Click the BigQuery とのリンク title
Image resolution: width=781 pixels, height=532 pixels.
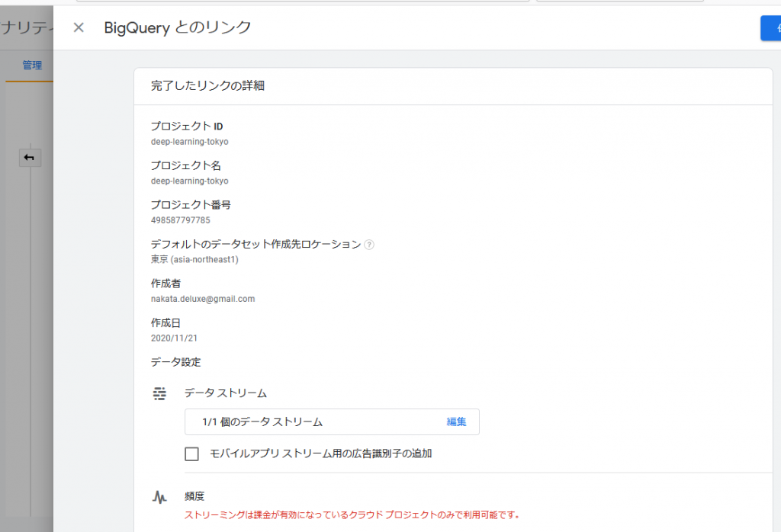(177, 27)
